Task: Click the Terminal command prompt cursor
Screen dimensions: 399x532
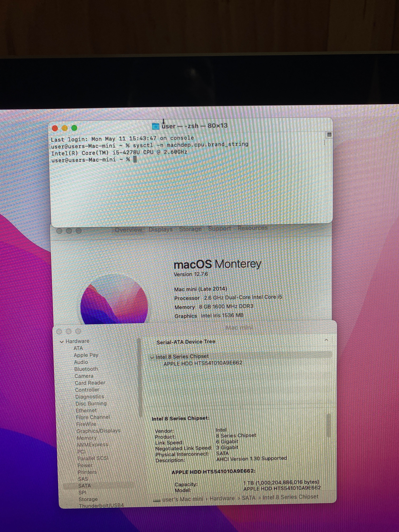Action: 135,160
